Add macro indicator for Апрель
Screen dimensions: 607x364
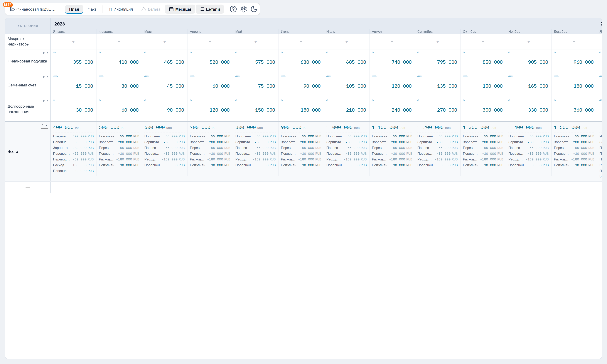tap(210, 42)
